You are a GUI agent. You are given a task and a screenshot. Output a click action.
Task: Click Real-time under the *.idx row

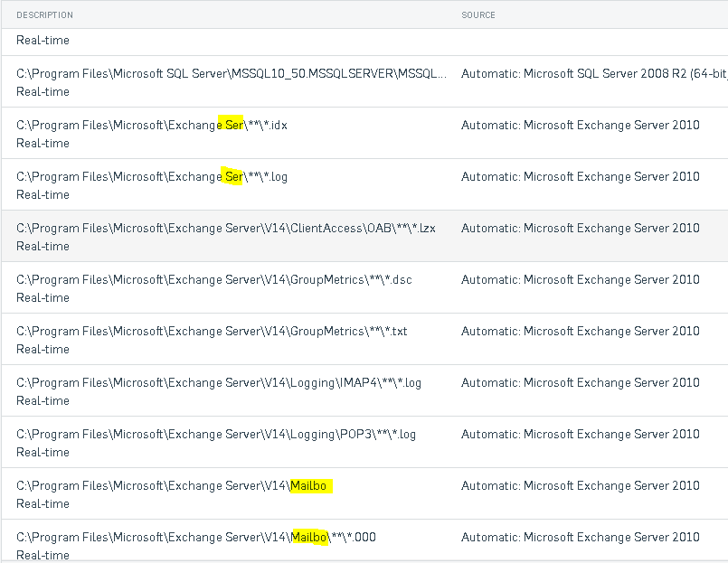[43, 144]
